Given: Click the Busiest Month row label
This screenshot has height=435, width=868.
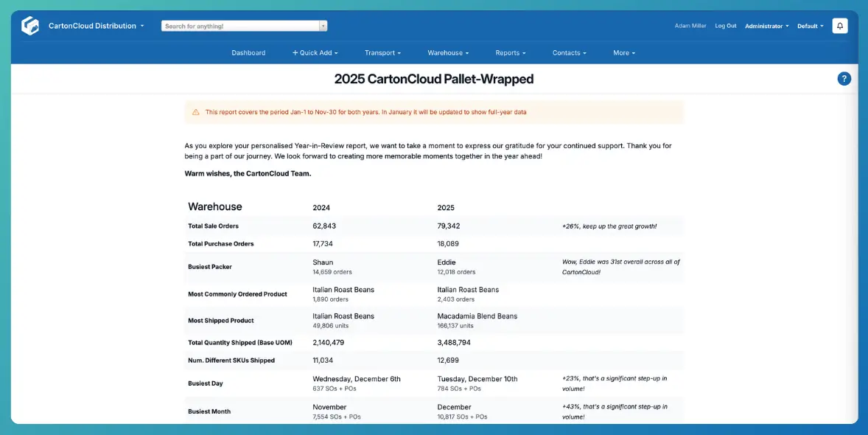Looking at the screenshot, I should coord(209,411).
